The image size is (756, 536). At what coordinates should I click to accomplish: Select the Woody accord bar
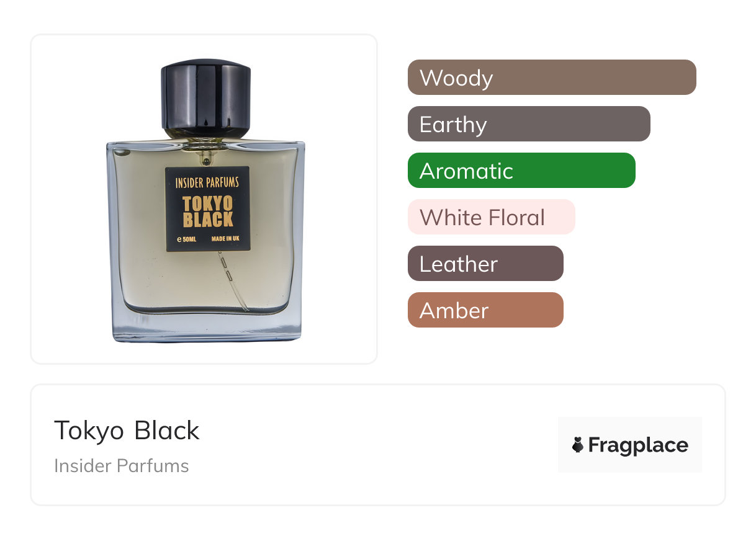[x=552, y=78]
